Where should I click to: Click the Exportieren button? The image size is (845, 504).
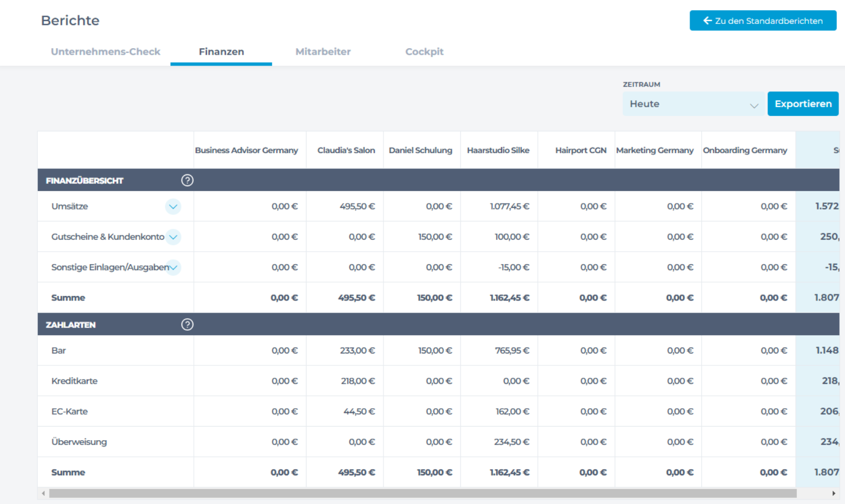[x=803, y=104]
